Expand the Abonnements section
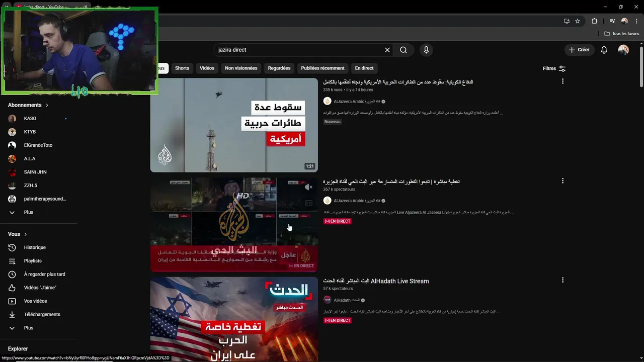Screen dimensions: 644x362 (x=28, y=105)
